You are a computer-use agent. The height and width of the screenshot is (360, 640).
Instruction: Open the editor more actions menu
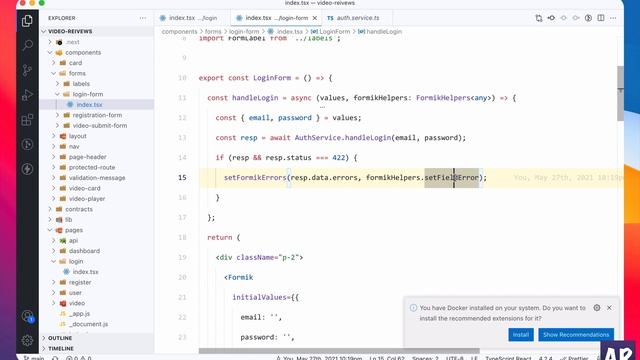[613, 18]
